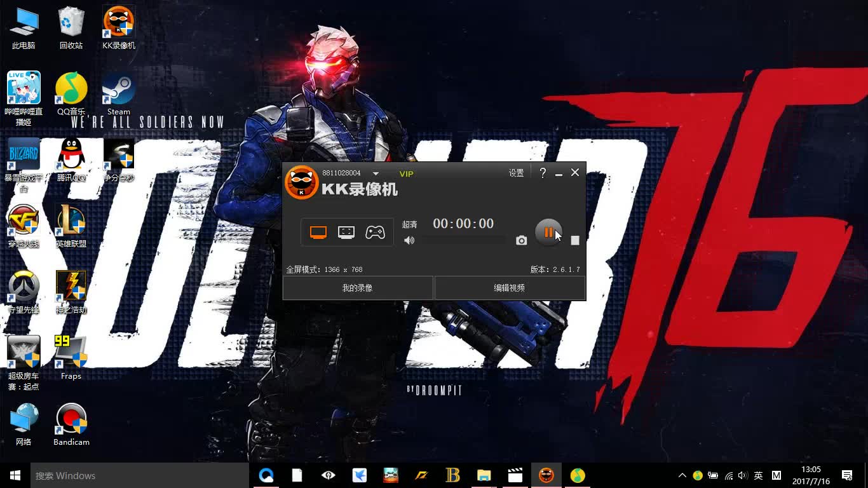The height and width of the screenshot is (488, 868).
Task: Switch to KK录像机 taskbar button
Action: (x=546, y=475)
